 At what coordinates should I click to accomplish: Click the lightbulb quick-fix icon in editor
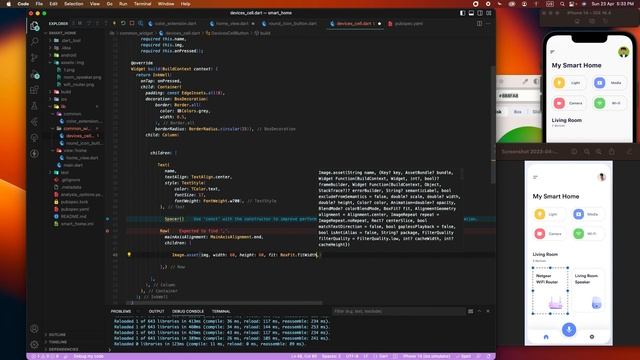[129, 254]
